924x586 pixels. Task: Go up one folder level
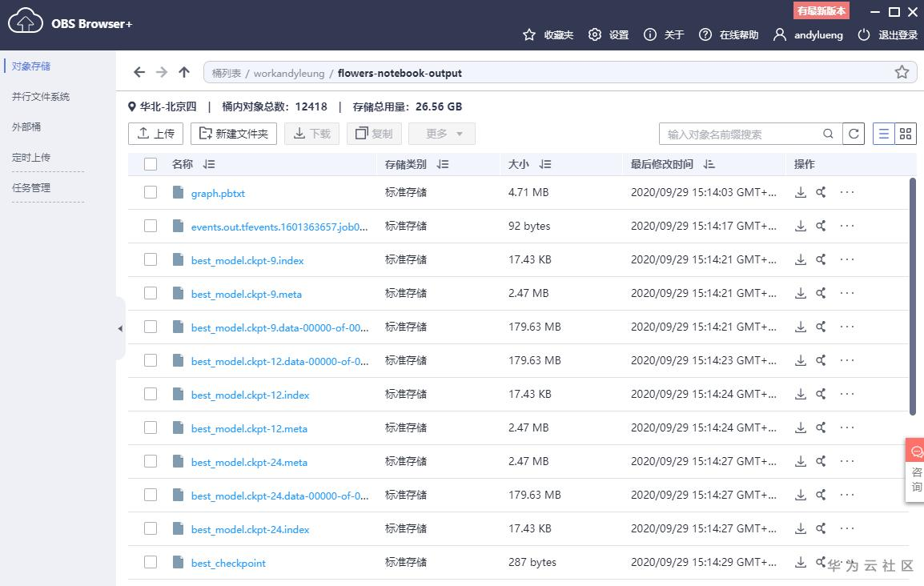click(184, 72)
